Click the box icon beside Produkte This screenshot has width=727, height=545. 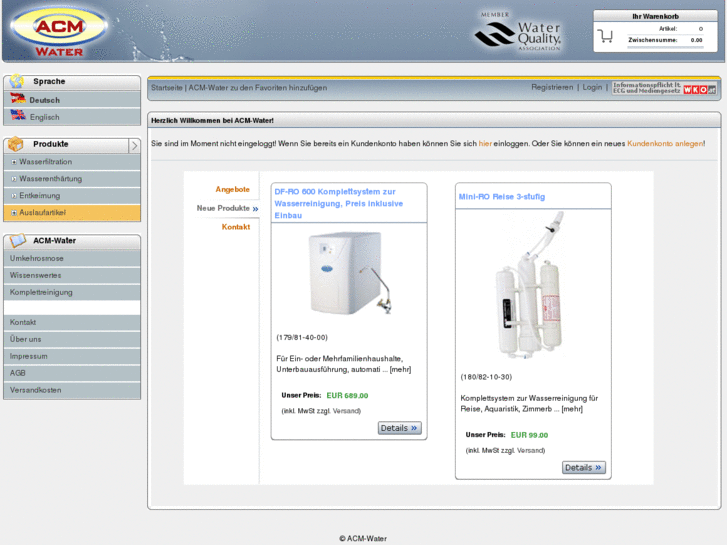[16, 144]
